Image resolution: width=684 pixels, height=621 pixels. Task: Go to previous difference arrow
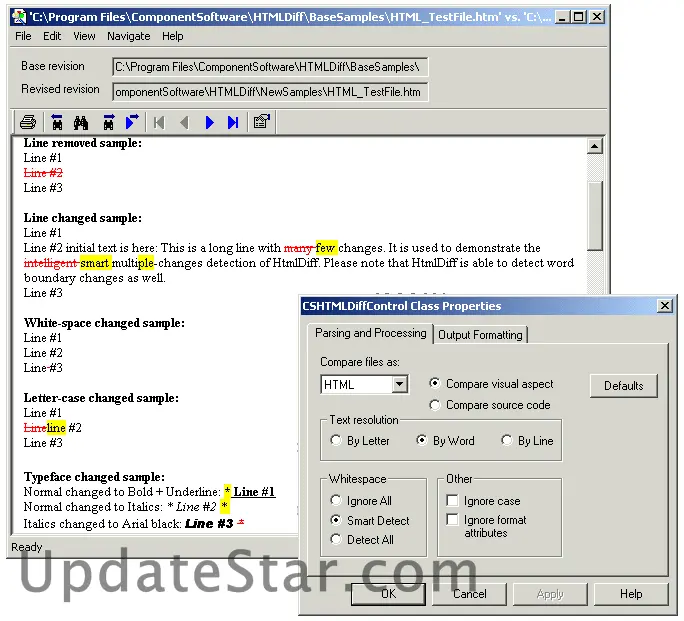pos(184,123)
